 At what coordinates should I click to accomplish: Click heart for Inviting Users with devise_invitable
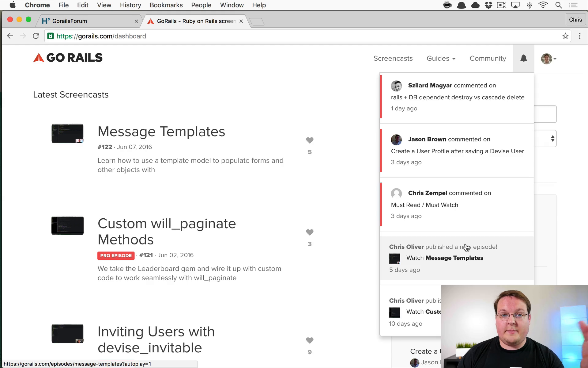coord(310,340)
